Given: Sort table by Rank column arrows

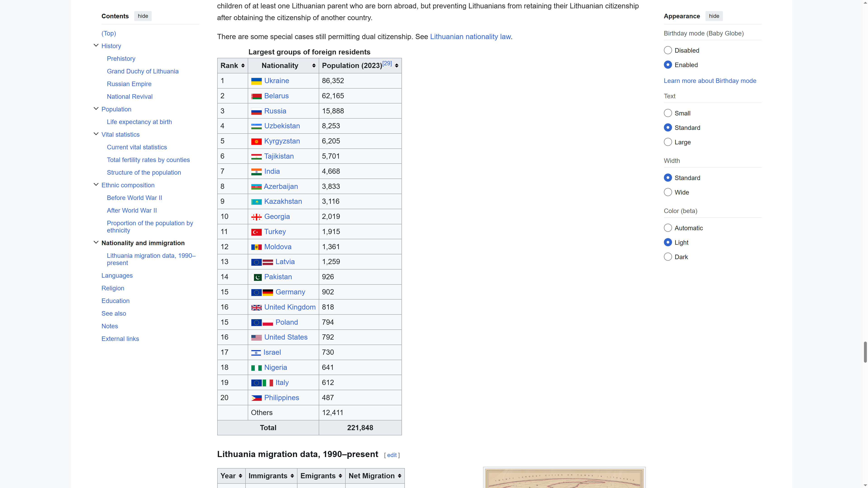Looking at the screenshot, I should click(x=243, y=66).
